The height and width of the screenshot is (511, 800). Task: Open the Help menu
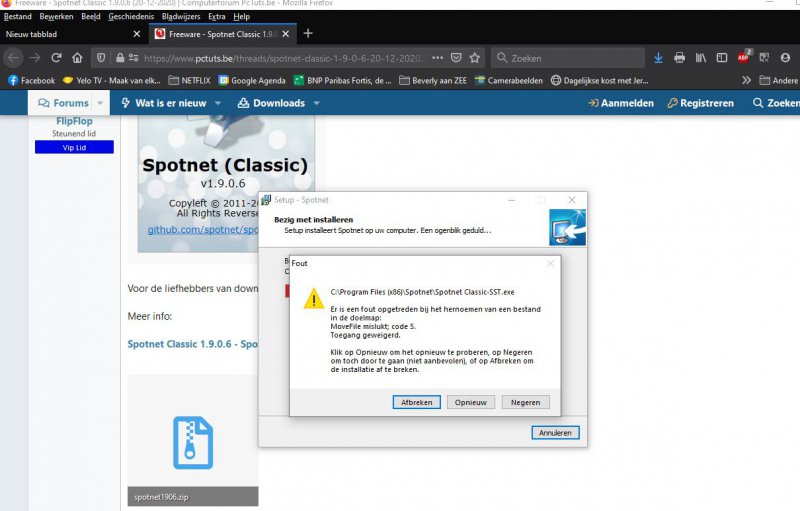(x=241, y=16)
